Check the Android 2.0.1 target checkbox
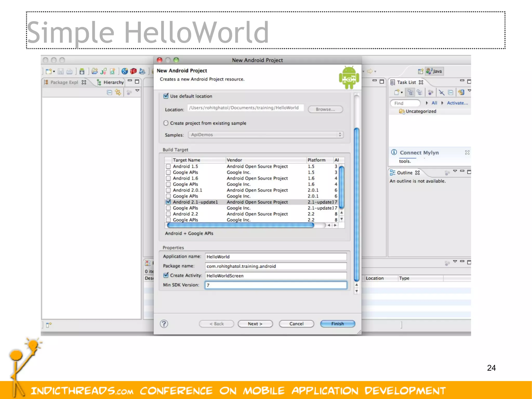Screen dimensions: 532x399 pos(168,190)
